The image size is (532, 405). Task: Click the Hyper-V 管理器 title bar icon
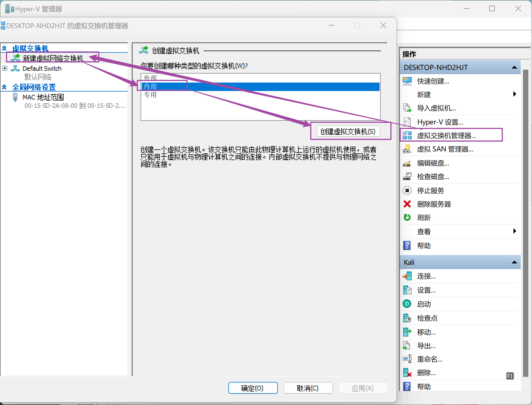9,9
